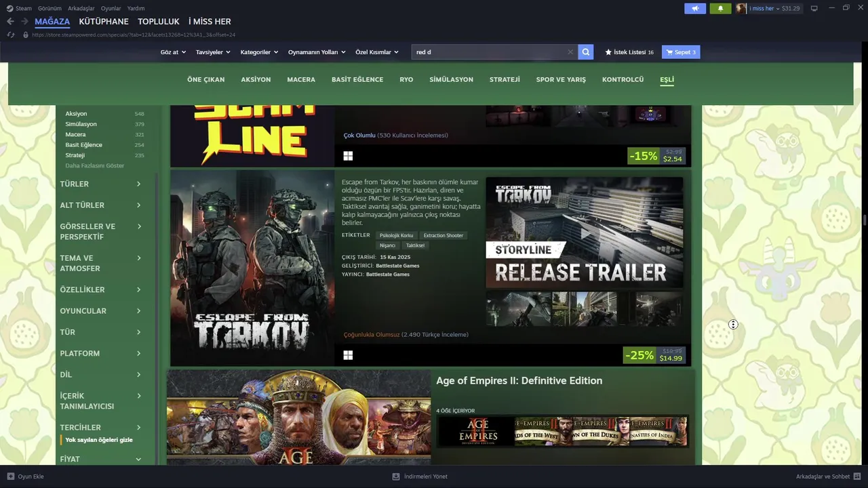Click the Battlestate Games developer link
Image resolution: width=868 pixels, height=488 pixels.
[397, 266]
